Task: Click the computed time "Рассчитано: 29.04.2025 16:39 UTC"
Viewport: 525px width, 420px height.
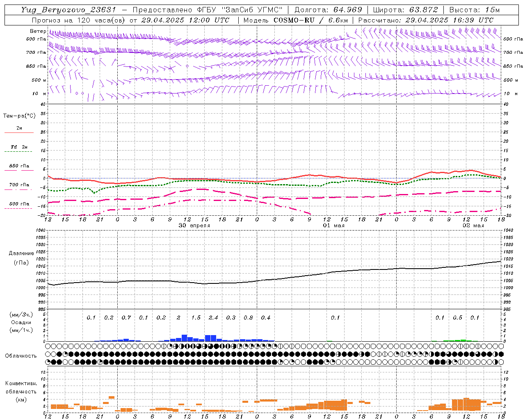Action: click(x=426, y=20)
